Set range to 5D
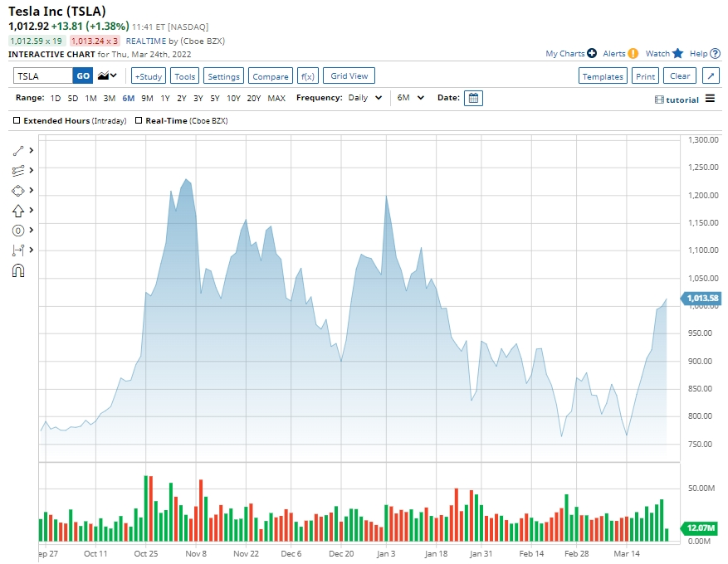Screen dimensions: 728x564 pos(73,99)
